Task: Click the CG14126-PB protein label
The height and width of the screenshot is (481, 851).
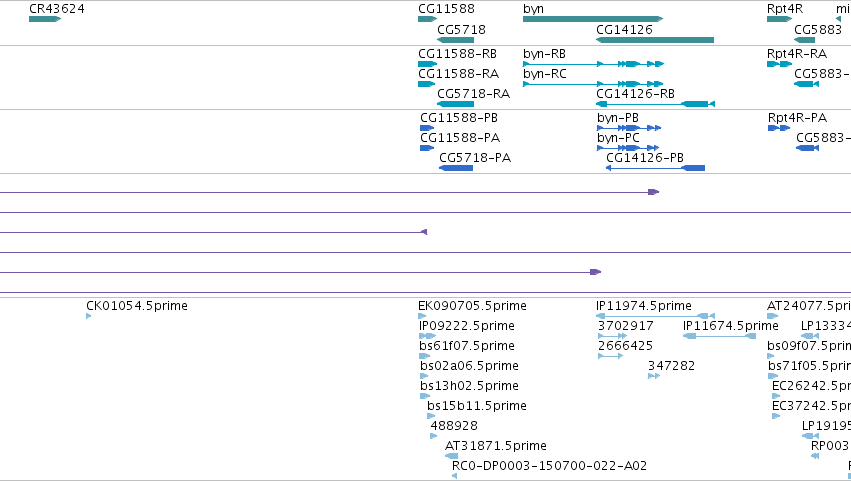Action: coord(645,158)
